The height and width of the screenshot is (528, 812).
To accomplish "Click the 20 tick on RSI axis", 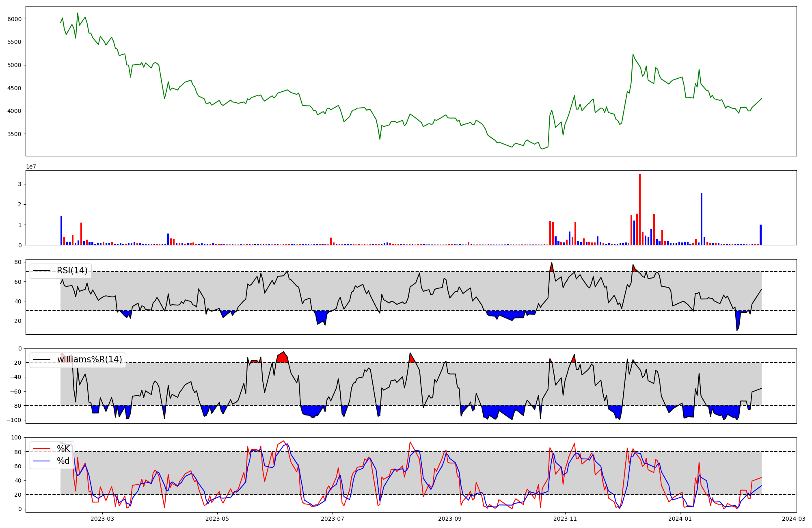I will pos(18,321).
